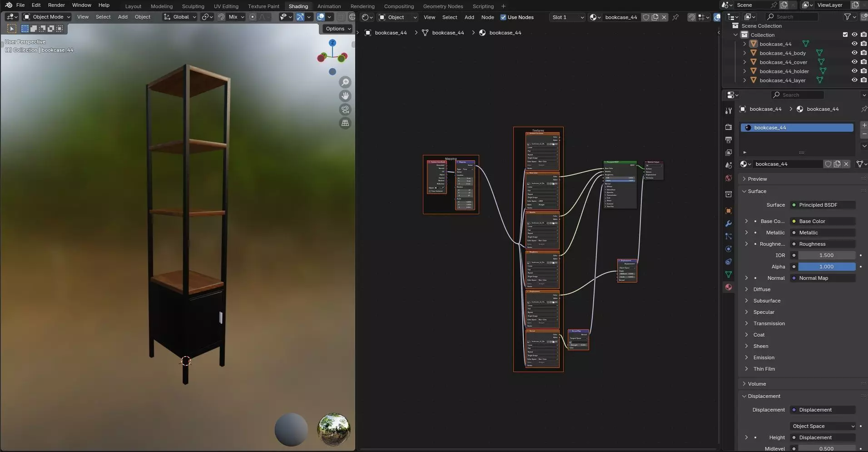Open the Particles properties tab

click(x=729, y=236)
